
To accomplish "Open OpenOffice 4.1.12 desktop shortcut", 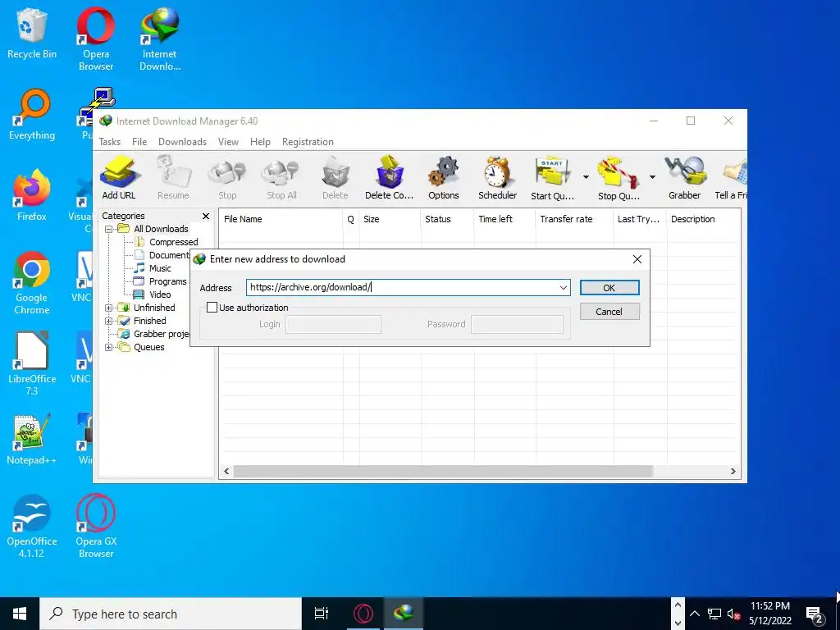I will click(32, 527).
